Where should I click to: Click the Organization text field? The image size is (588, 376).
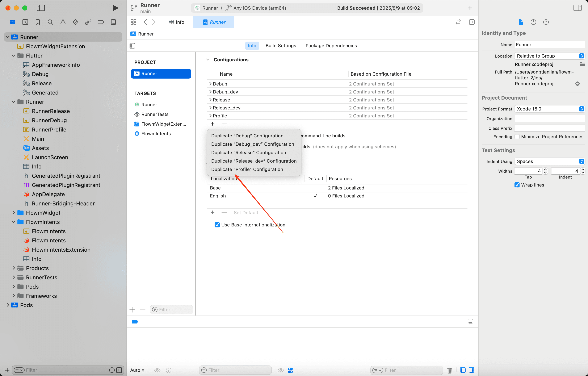point(549,118)
